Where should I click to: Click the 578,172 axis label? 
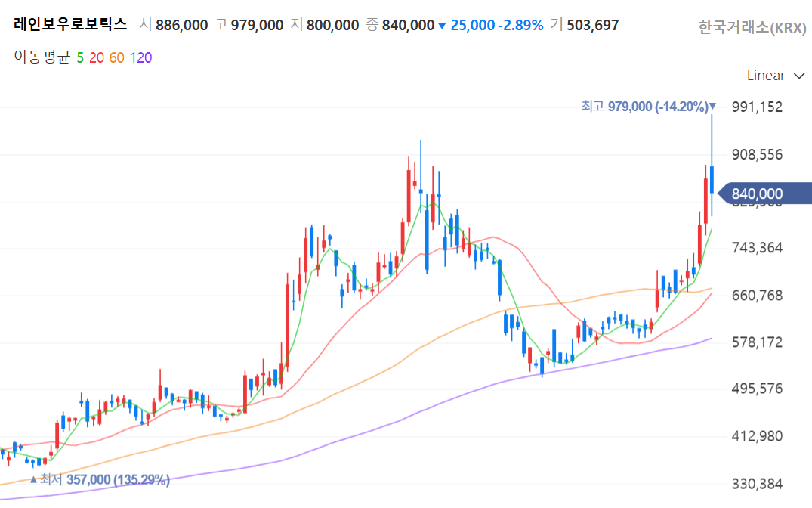tap(757, 342)
